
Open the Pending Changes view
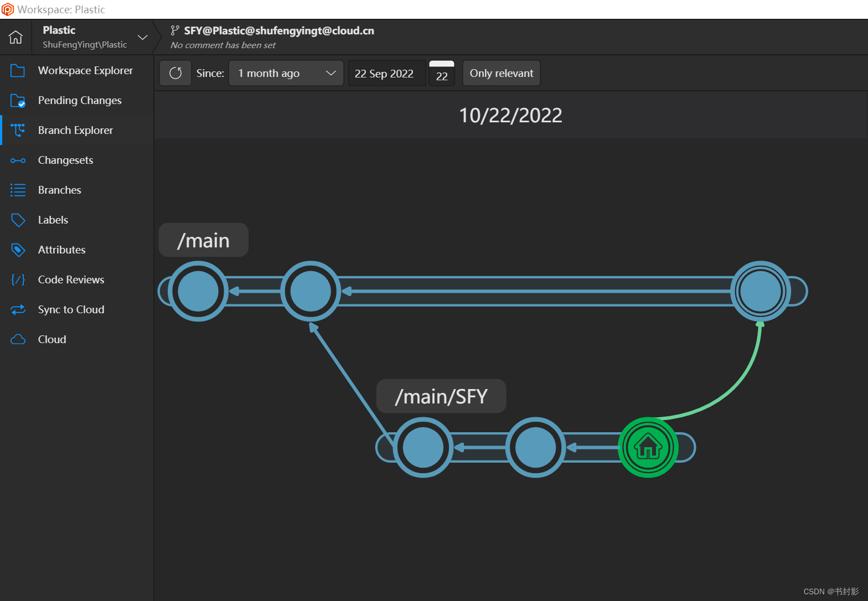pyautogui.click(x=80, y=100)
